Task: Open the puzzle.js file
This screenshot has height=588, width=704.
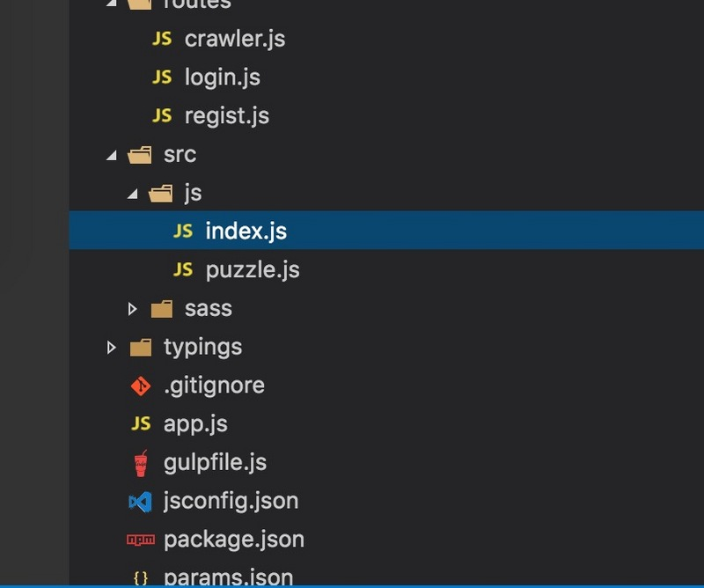Action: pyautogui.click(x=254, y=269)
